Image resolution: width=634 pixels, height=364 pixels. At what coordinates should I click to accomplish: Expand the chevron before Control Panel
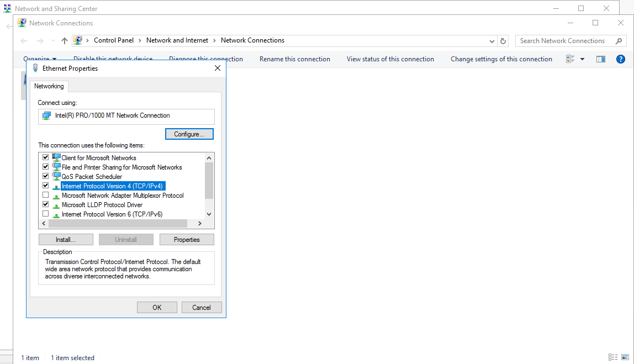point(87,40)
